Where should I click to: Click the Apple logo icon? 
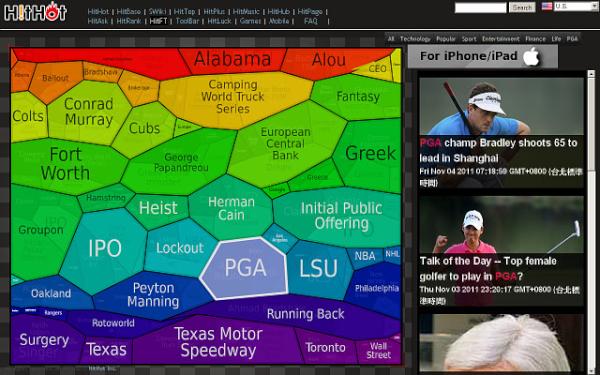[x=532, y=57]
